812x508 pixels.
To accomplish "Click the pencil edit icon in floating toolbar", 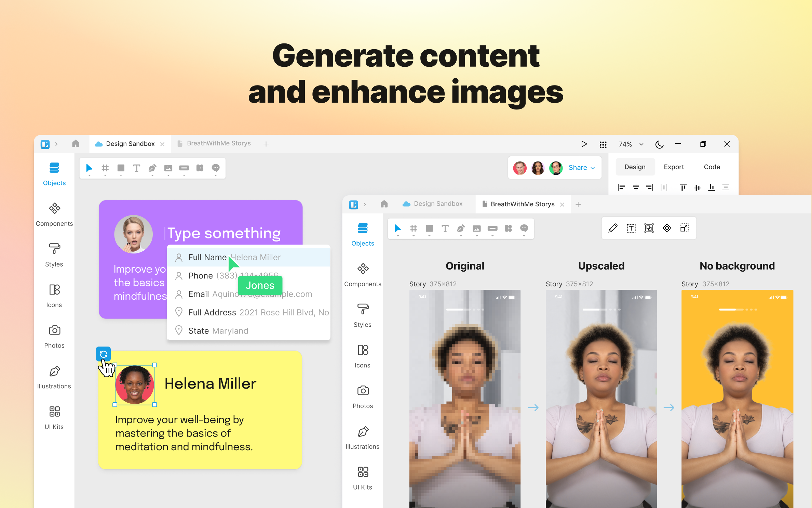I will [613, 228].
